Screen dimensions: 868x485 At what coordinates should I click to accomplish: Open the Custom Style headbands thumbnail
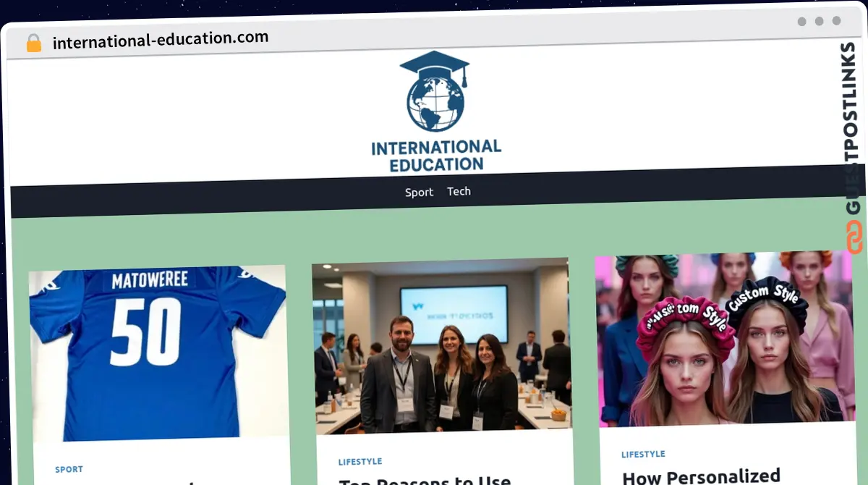(x=726, y=339)
